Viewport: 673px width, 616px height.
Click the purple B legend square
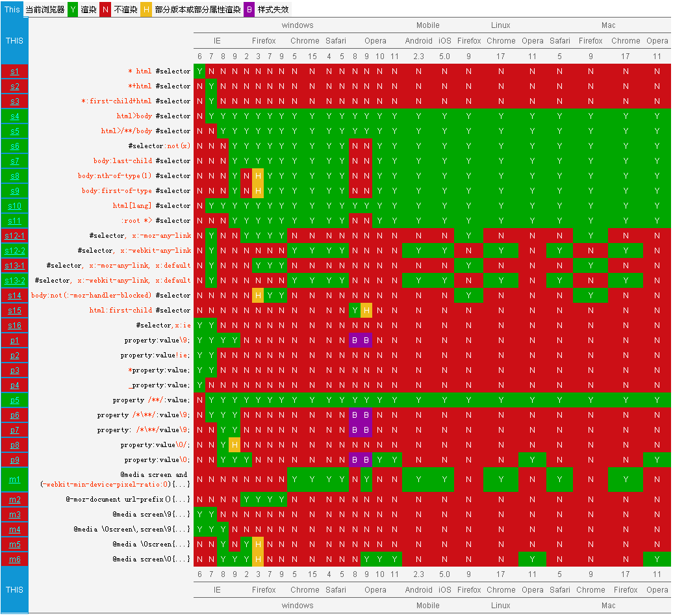[249, 9]
